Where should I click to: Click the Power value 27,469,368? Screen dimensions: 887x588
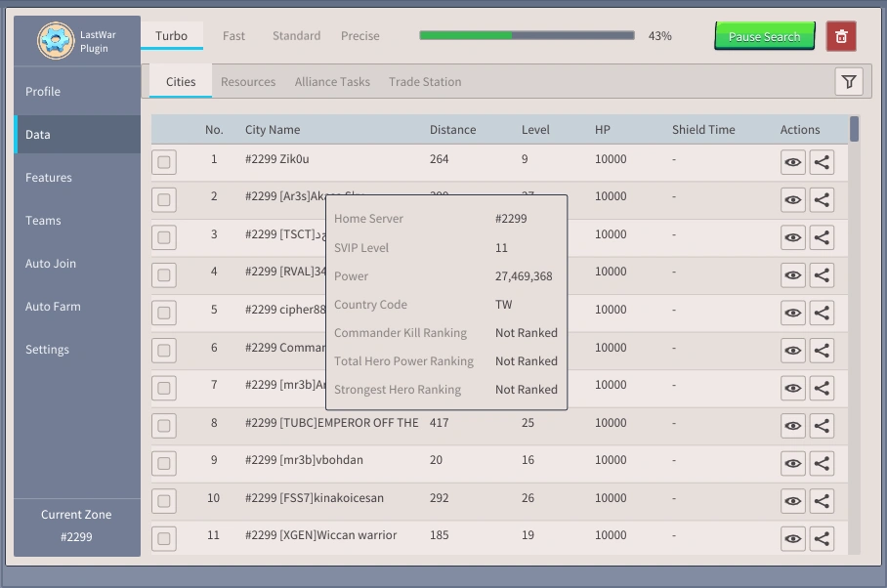click(x=524, y=275)
